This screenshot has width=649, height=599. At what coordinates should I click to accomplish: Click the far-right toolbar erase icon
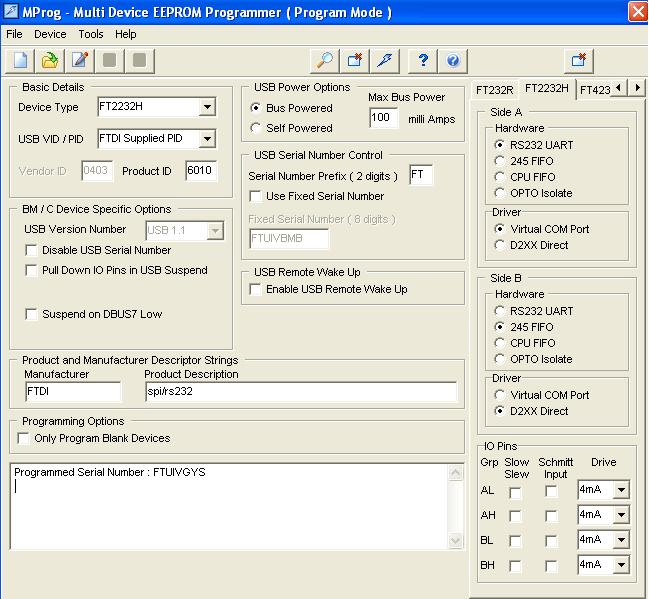pos(579,60)
